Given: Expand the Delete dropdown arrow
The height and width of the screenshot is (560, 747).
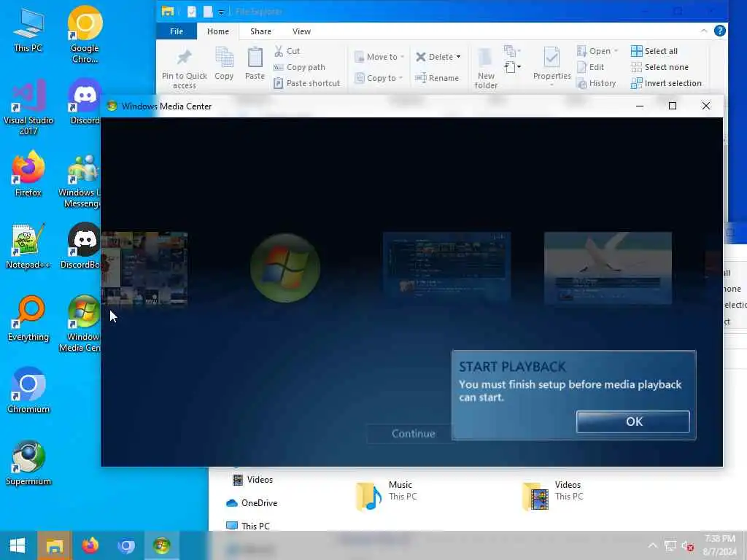Looking at the screenshot, I should pyautogui.click(x=458, y=57).
